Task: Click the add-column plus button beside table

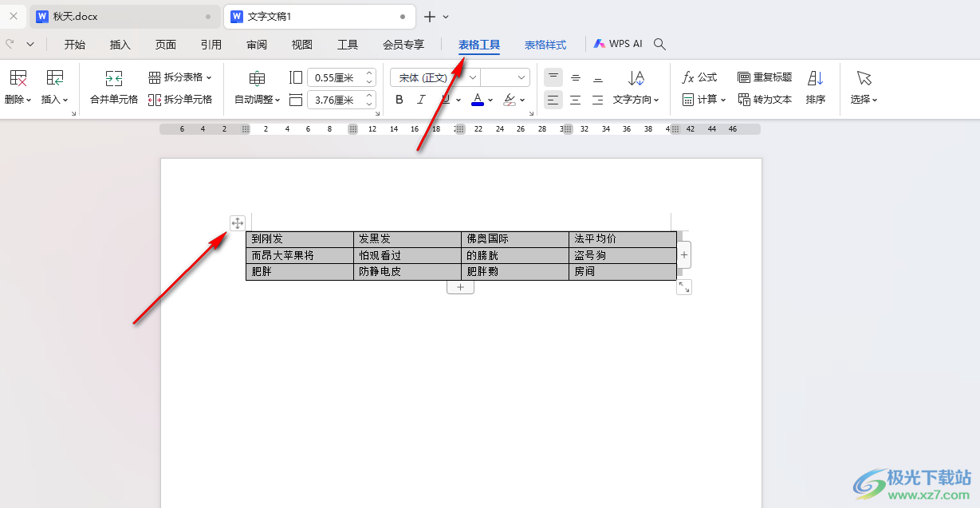Action: coord(684,255)
